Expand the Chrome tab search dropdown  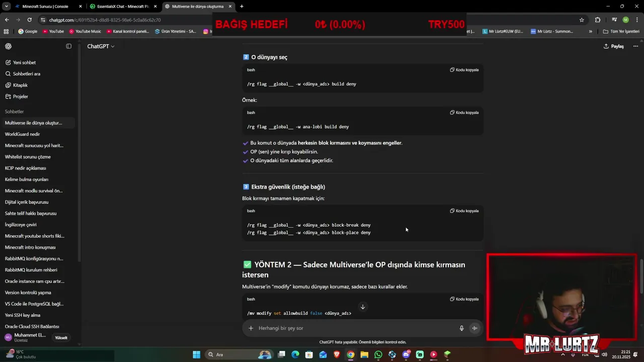pos(7,7)
